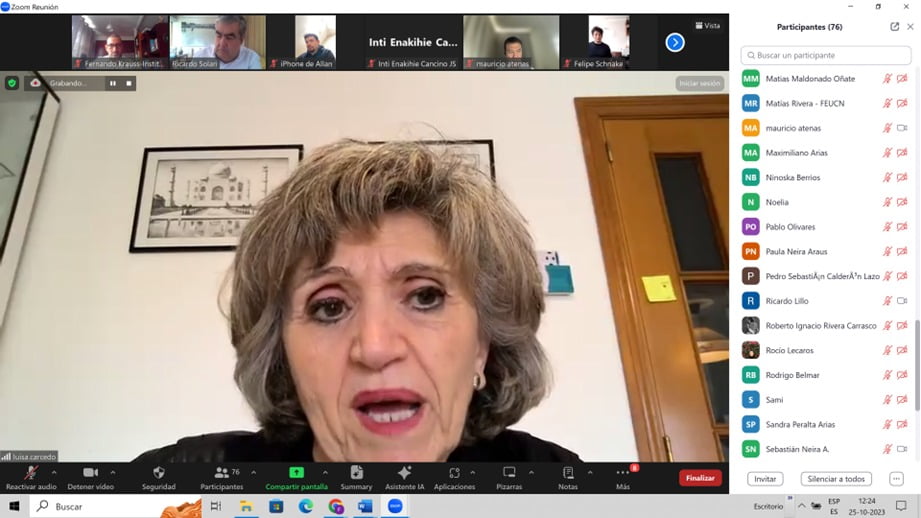Click the Silenciar a todos button

[836, 479]
